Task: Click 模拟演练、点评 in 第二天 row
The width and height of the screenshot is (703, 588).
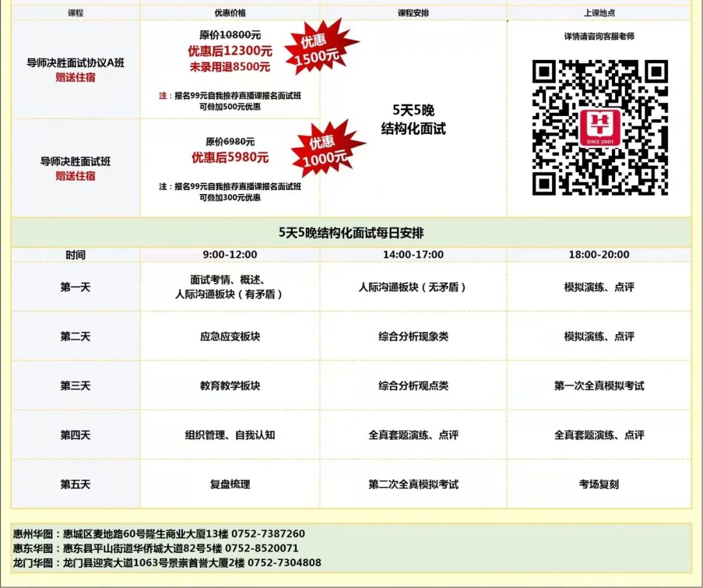Action: click(x=599, y=337)
